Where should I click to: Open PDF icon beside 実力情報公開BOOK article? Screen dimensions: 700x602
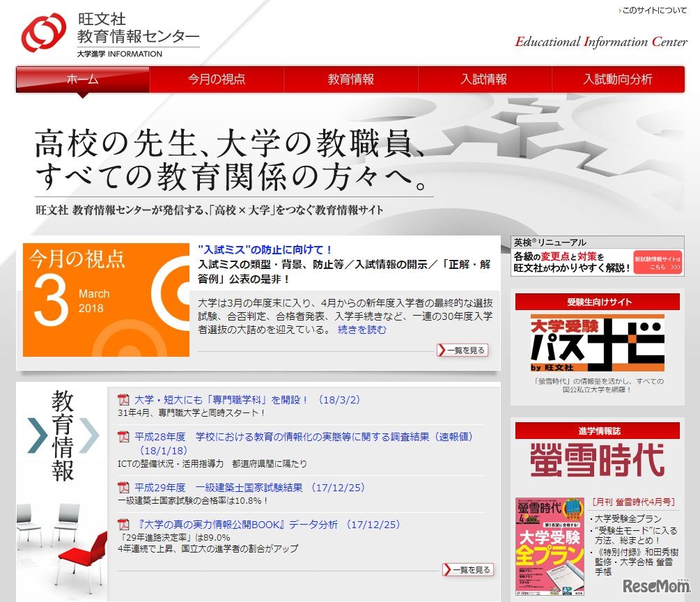pyautogui.click(x=123, y=524)
